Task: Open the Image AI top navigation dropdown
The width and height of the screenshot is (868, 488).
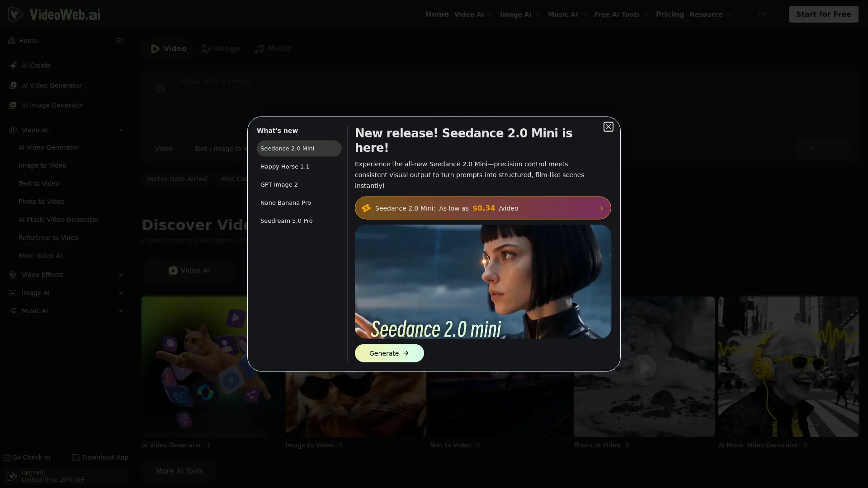Action: pos(520,14)
